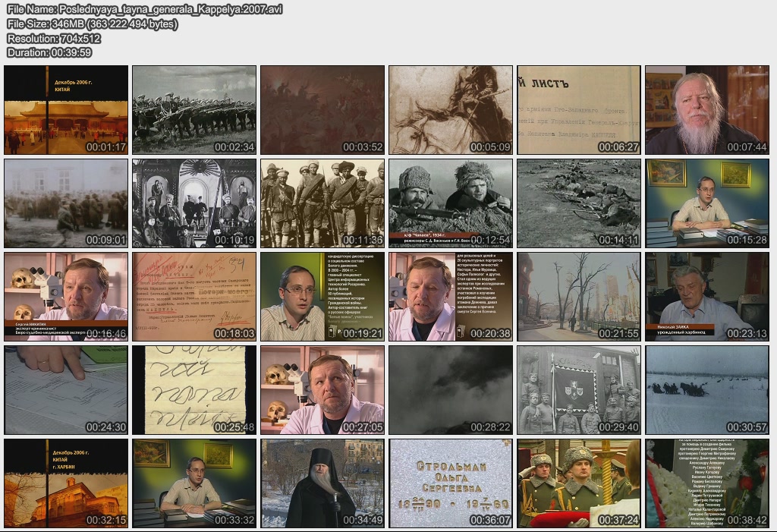Select the group portrait thumbnail at 00:10:19
Screen dimensions: 777x532
coord(194,203)
